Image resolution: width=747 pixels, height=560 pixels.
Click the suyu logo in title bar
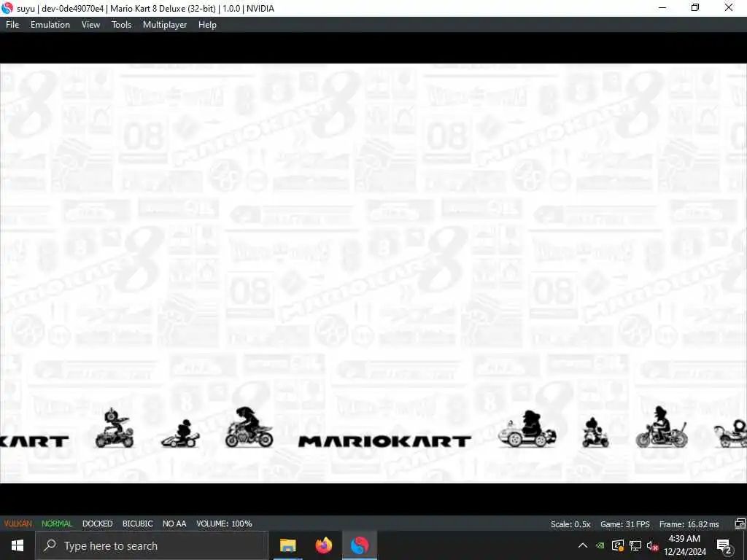[7, 8]
